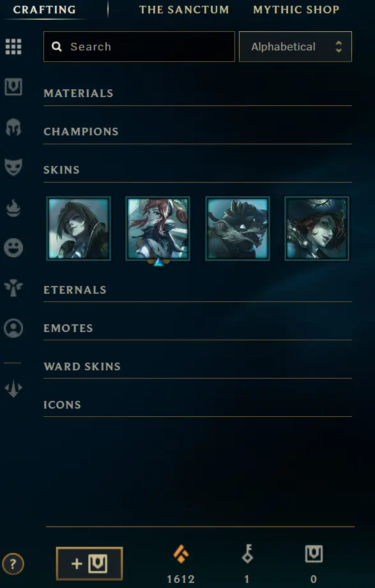This screenshot has height=588, width=375.
Task: Switch to The Sanctum tab
Action: click(184, 10)
